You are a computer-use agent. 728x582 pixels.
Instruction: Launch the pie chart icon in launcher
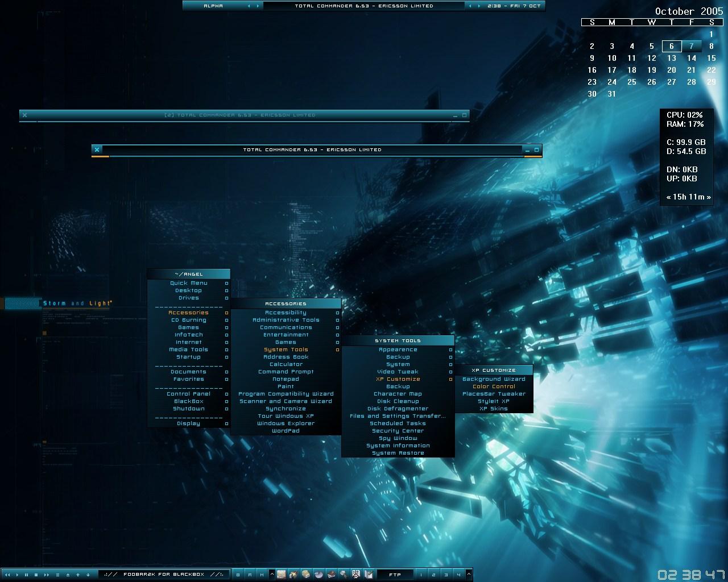click(318, 575)
